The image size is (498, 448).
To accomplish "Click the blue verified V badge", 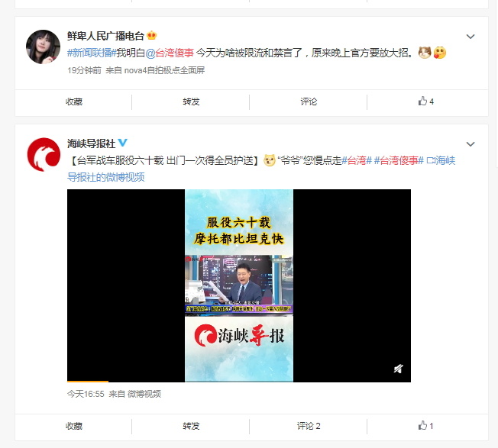I will pyautogui.click(x=123, y=143).
